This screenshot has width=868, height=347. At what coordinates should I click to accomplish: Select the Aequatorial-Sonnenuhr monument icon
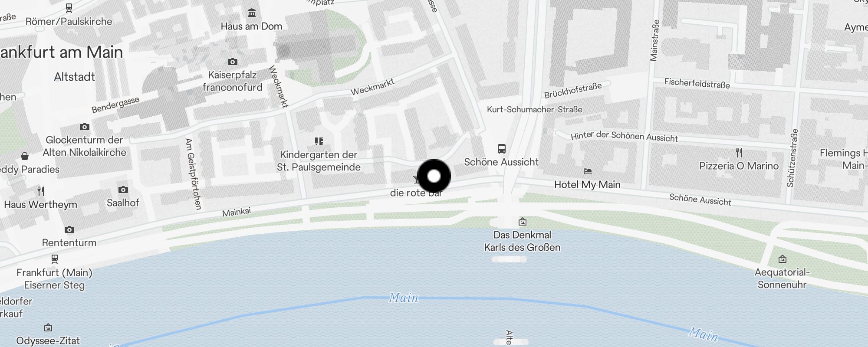783,259
